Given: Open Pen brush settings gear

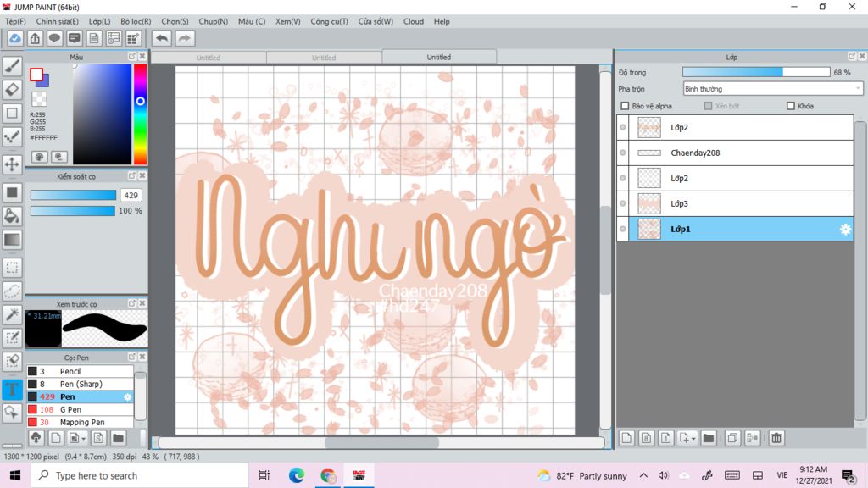Looking at the screenshot, I should [x=127, y=396].
